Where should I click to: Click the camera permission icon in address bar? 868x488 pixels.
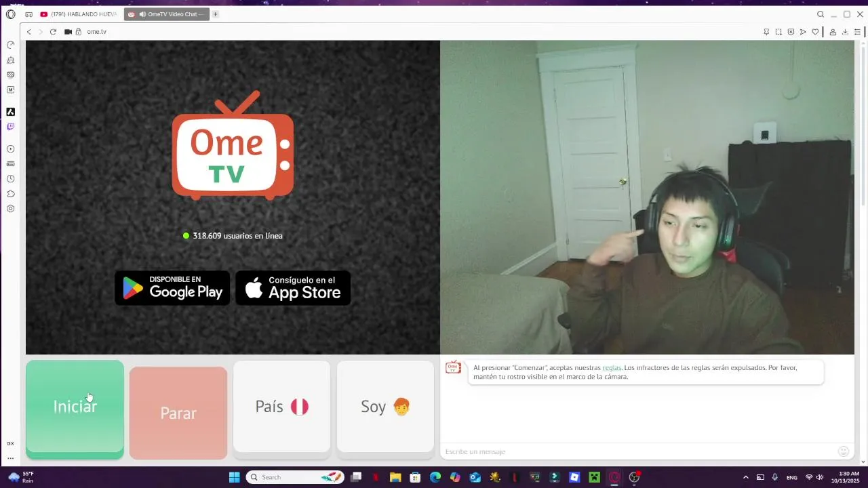[68, 32]
